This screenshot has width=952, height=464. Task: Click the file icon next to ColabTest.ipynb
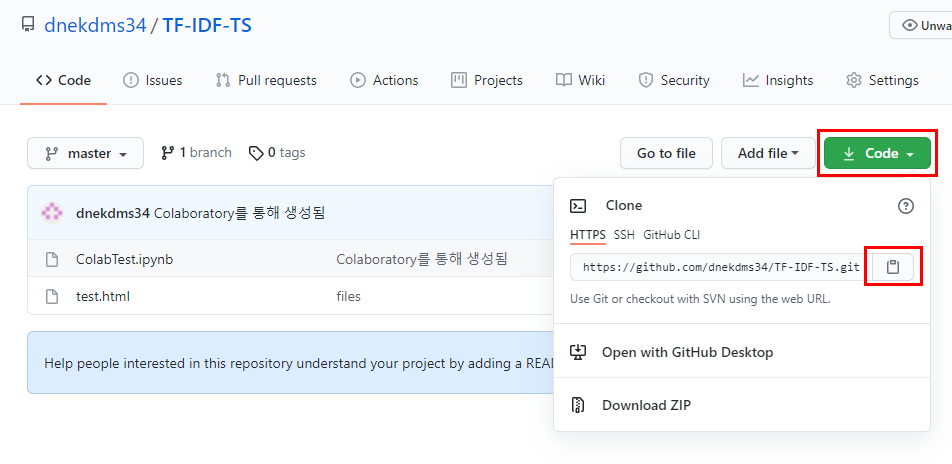click(52, 259)
